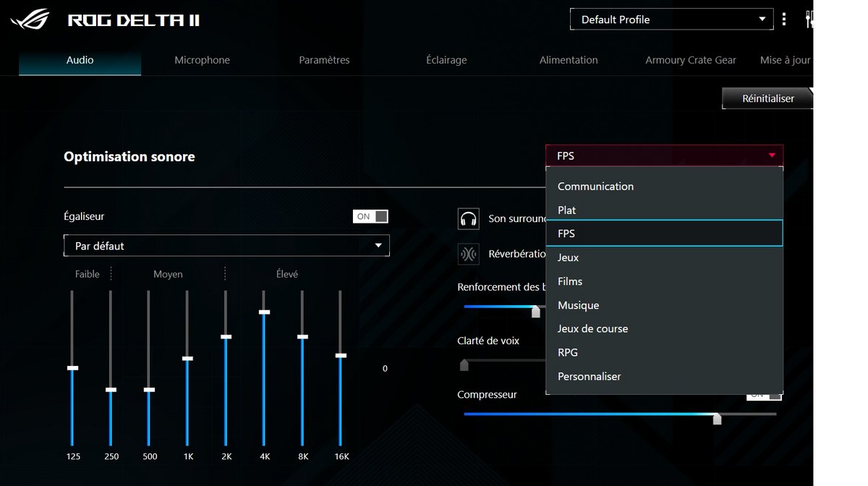Select Jeux de course preset
Image resolution: width=868 pixels, height=486 pixels.
(664, 328)
